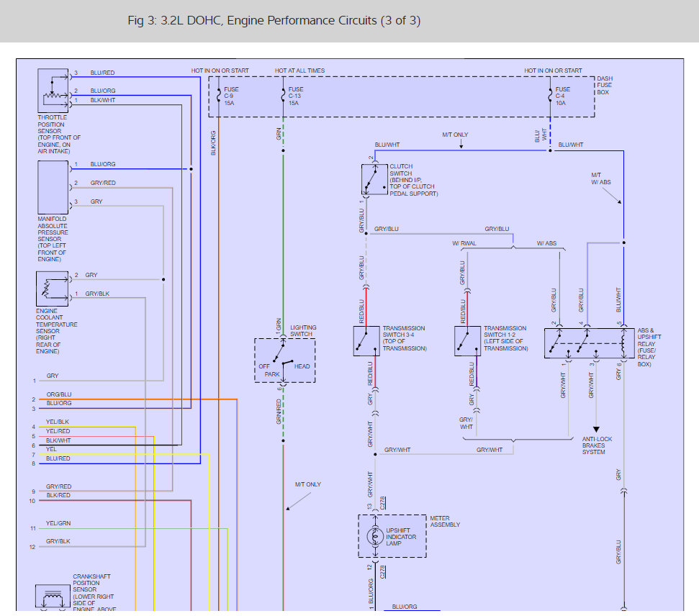
Task: Click the fuse C-4 symbol
Action: (550, 96)
